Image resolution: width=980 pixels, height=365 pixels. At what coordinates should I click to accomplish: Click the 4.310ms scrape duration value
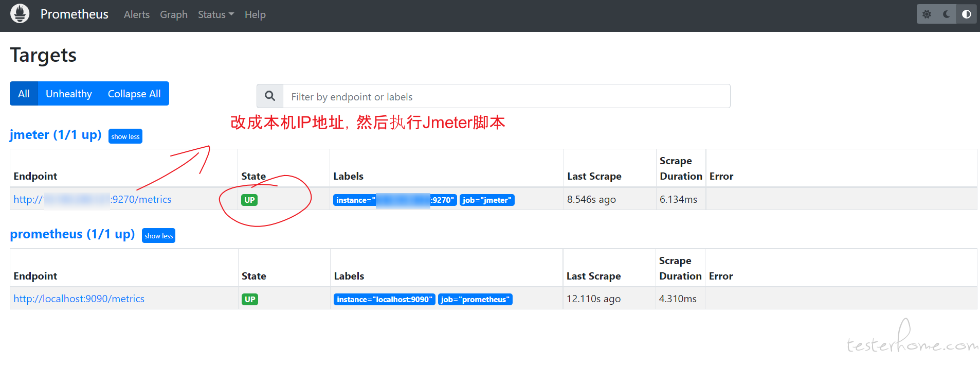678,299
